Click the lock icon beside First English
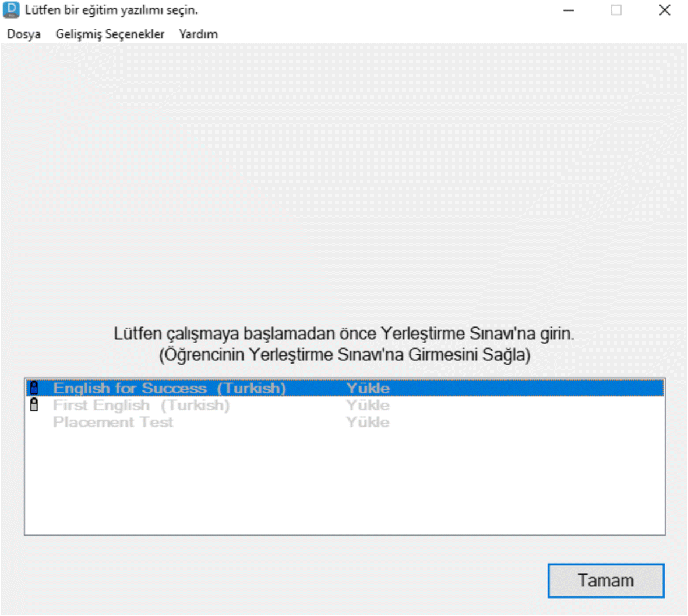Viewport: 688px width, 616px height. [34, 404]
